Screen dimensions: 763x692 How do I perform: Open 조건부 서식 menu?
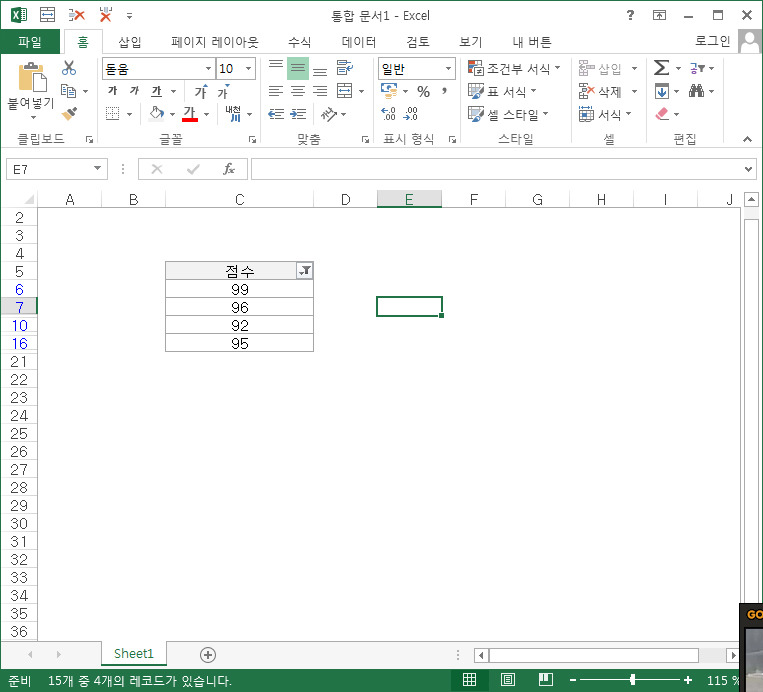tap(514, 68)
